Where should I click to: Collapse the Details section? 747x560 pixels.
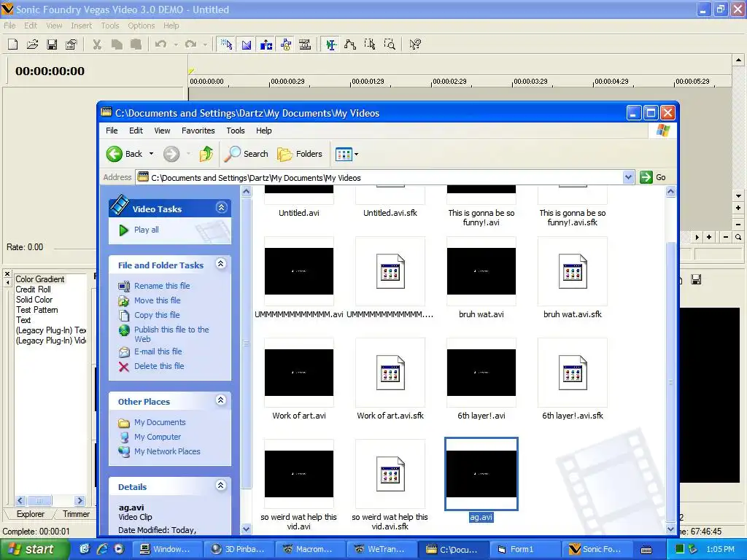pos(220,485)
